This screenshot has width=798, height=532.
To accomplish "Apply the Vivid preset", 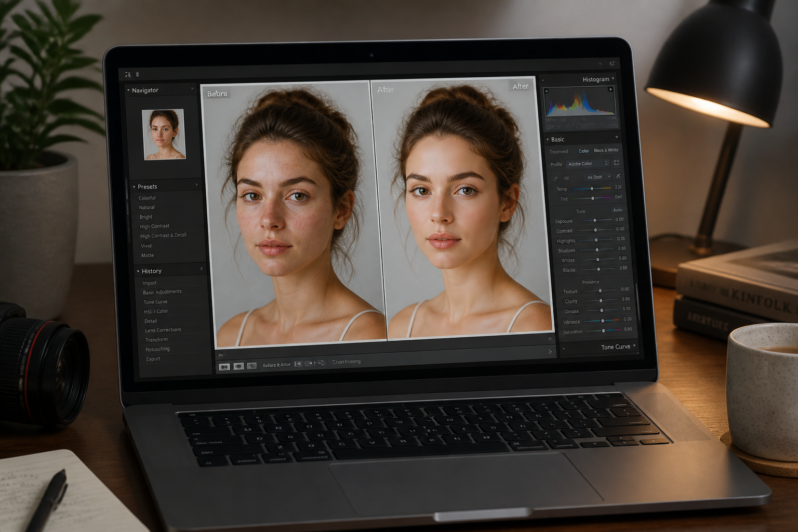I will [146, 246].
